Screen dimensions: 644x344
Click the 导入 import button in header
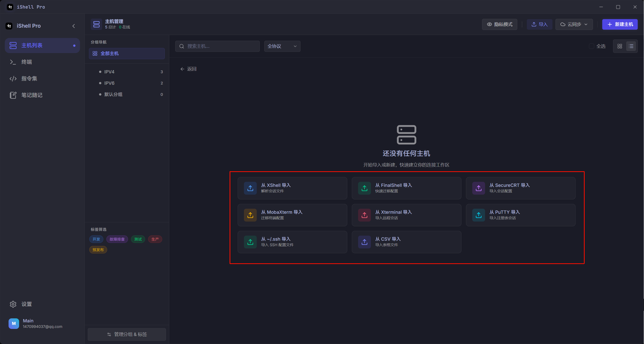click(x=540, y=24)
